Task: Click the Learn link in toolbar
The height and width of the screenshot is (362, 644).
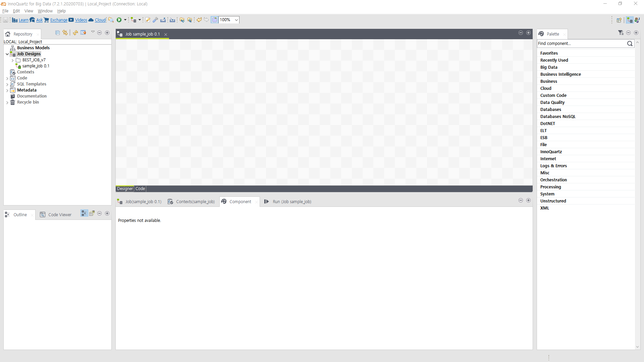Action: pyautogui.click(x=23, y=20)
